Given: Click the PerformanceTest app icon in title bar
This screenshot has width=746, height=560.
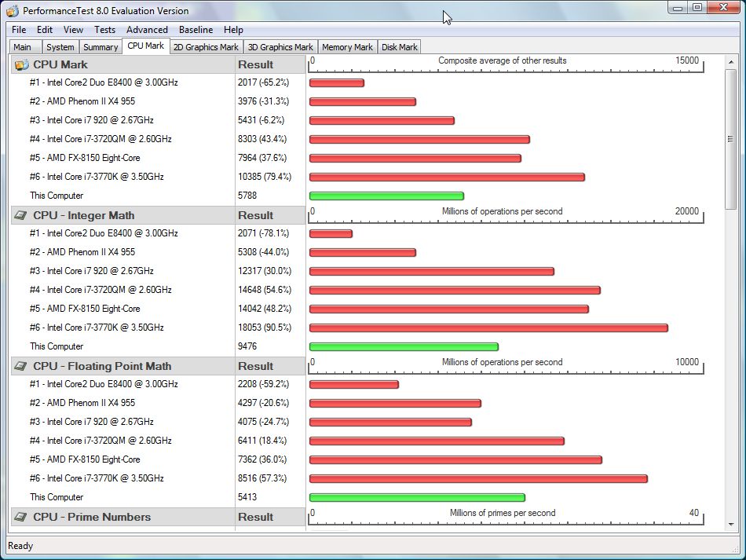Looking at the screenshot, I should pyautogui.click(x=13, y=10).
